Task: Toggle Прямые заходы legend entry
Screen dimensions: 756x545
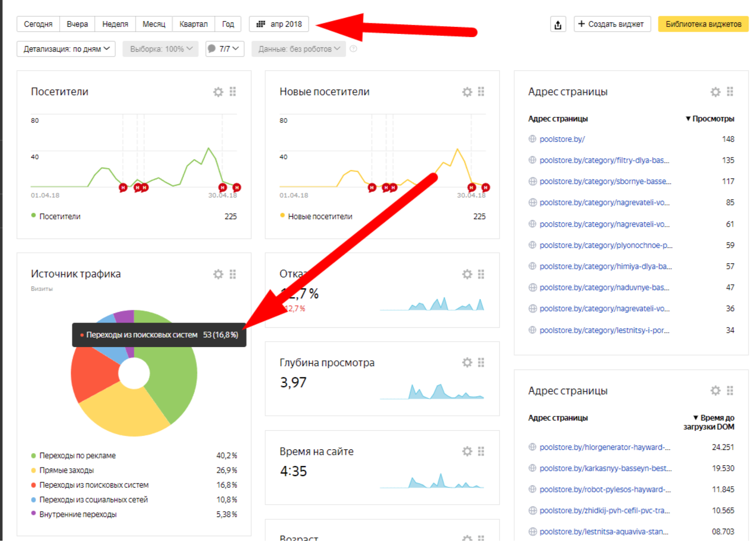Action: tap(66, 470)
